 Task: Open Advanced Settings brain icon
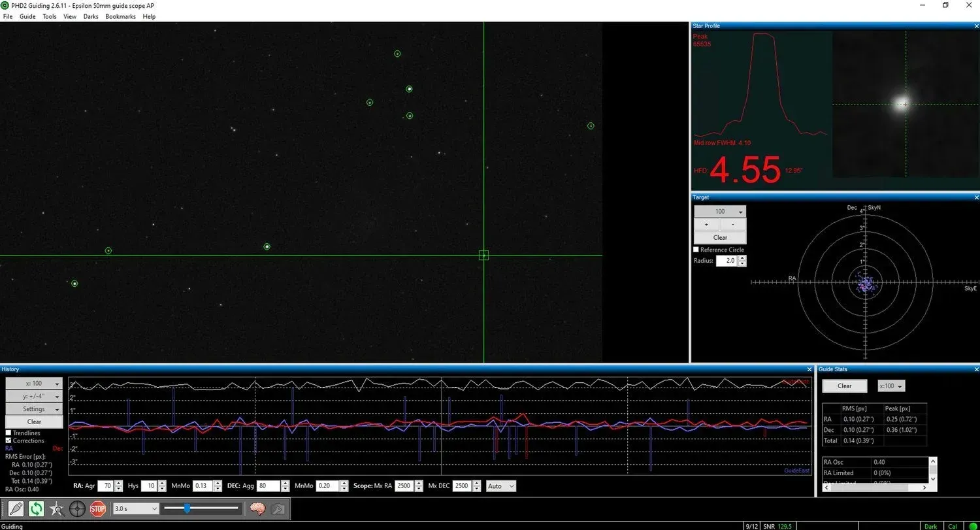point(257,508)
